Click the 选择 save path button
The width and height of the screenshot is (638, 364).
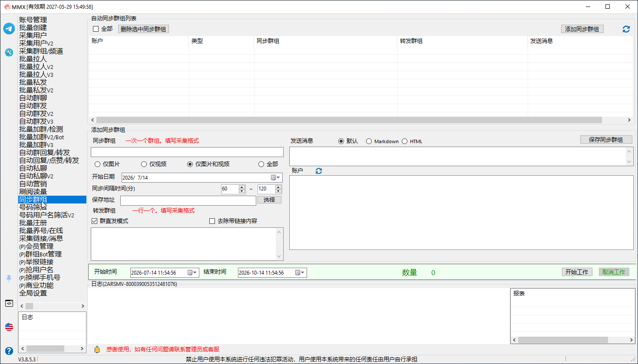269,200
